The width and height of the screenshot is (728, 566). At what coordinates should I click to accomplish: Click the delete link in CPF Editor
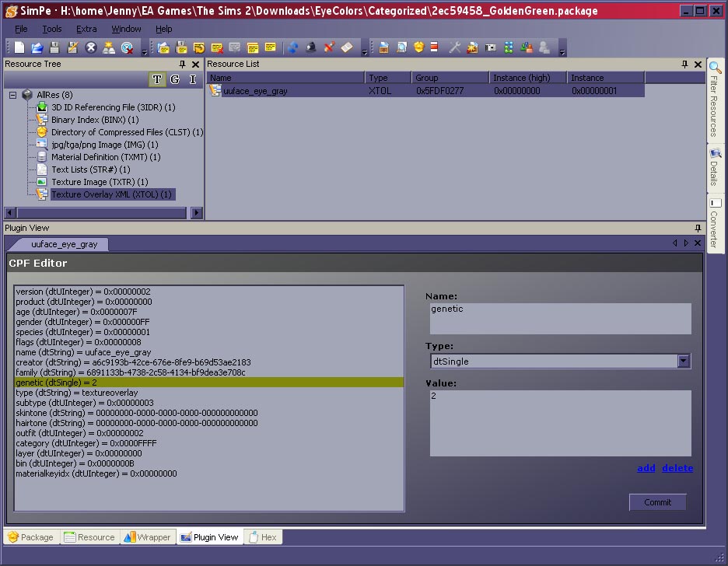click(677, 468)
